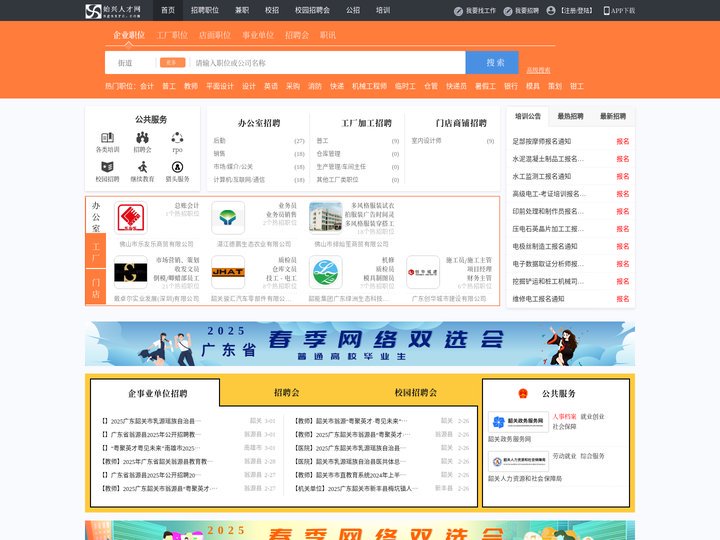This screenshot has height=540, width=720.
Task: Switch to the 培训公告 tab
Action: tap(528, 116)
